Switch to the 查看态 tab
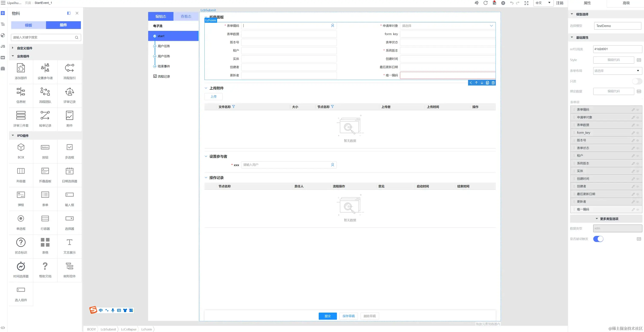Image resolution: width=644 pixels, height=332 pixels. [186, 16]
